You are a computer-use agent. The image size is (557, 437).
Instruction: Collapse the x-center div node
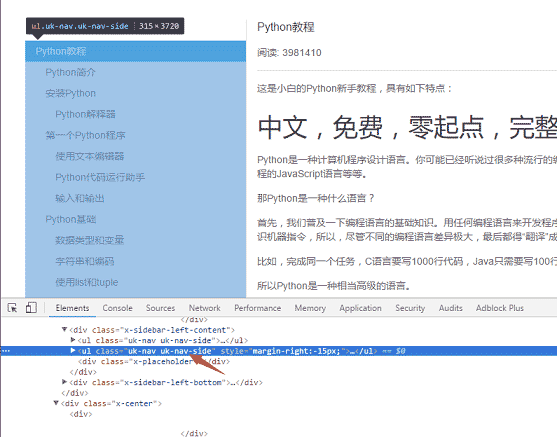pos(56,403)
